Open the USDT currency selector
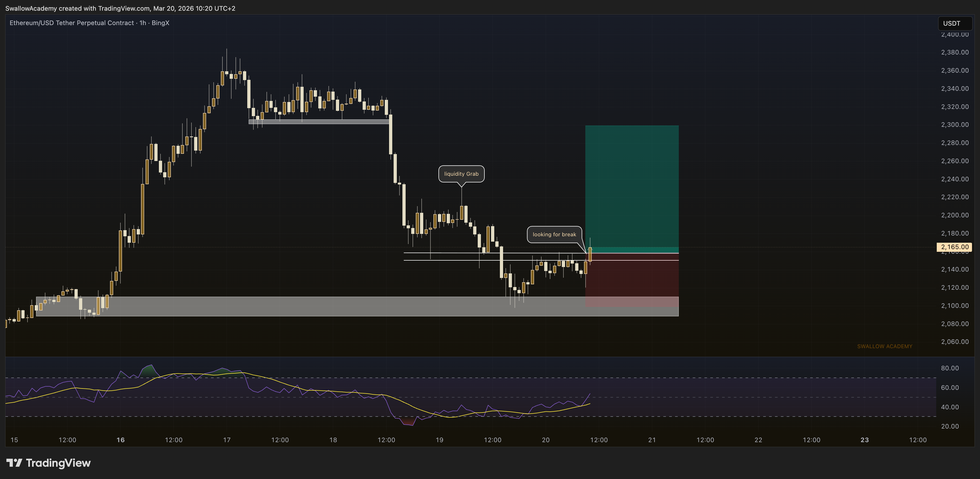This screenshot has width=980, height=479. pos(955,23)
